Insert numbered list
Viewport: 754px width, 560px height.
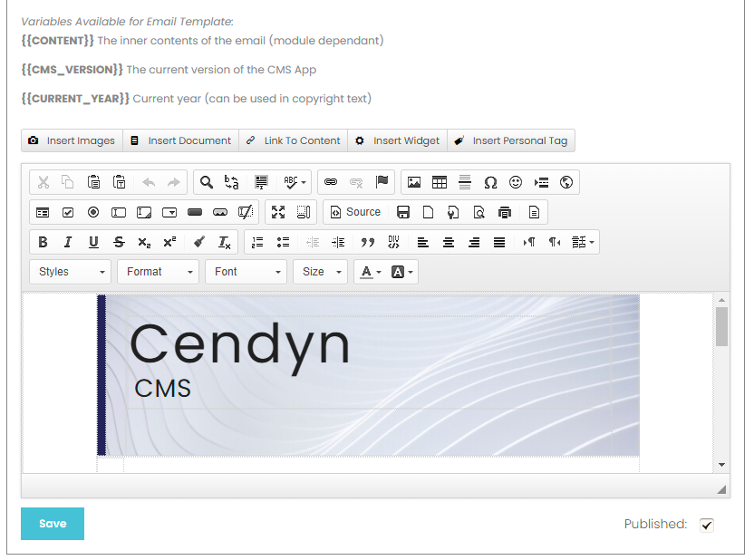pos(257,242)
